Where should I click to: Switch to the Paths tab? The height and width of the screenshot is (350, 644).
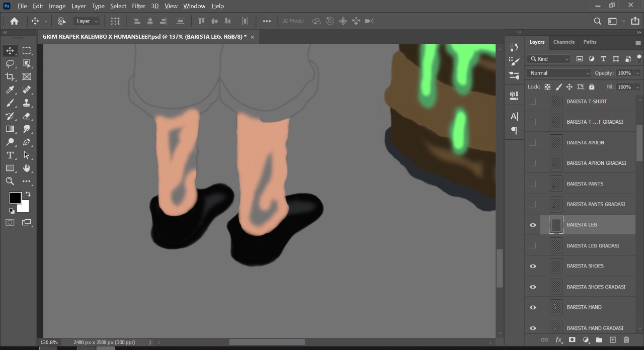click(x=590, y=42)
